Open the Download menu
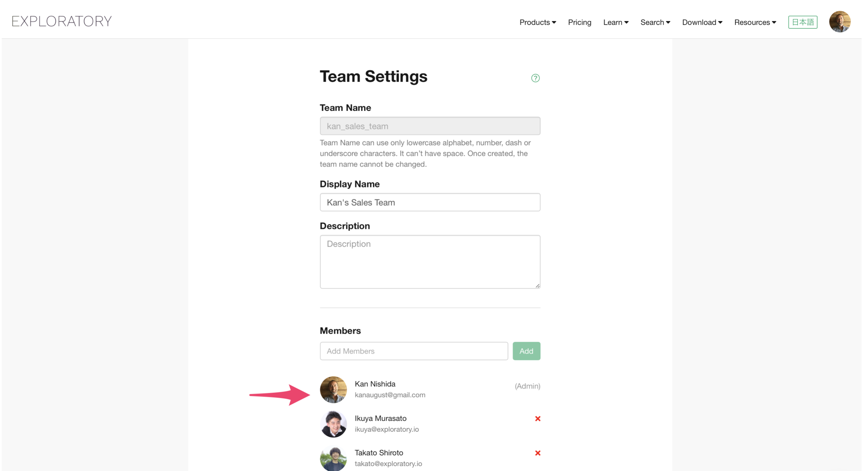Screen dimensions: 868x471 tap(702, 22)
